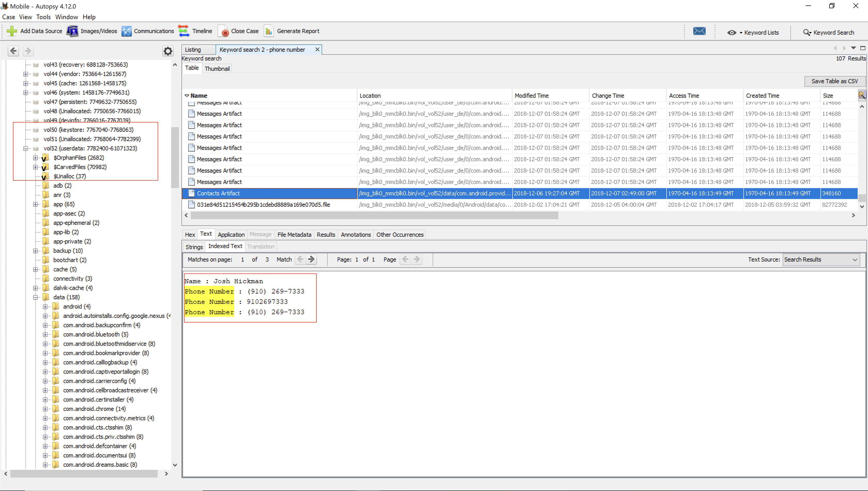
Task: Close the Keyword search 2 tab
Action: 317,50
